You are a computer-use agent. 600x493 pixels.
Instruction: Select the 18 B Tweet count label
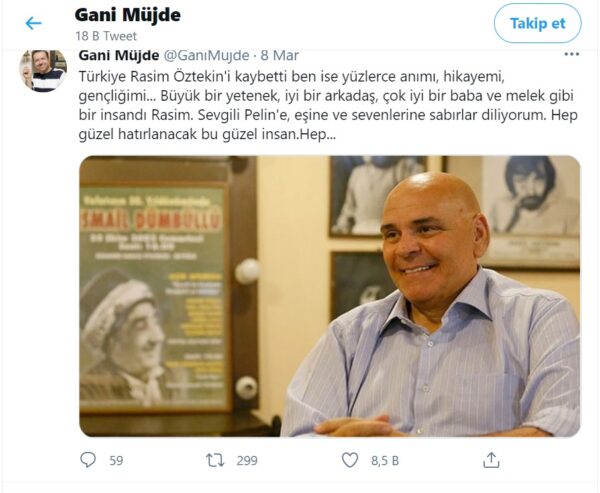coord(106,36)
